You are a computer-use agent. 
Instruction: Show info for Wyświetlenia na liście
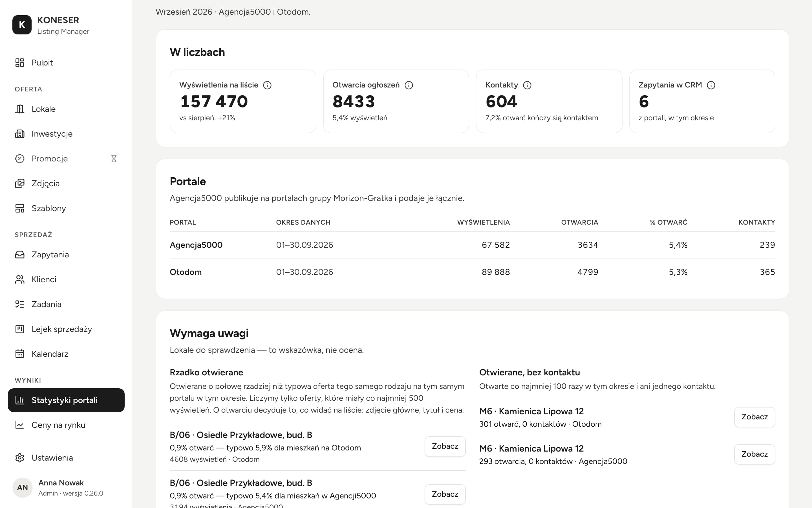click(267, 85)
